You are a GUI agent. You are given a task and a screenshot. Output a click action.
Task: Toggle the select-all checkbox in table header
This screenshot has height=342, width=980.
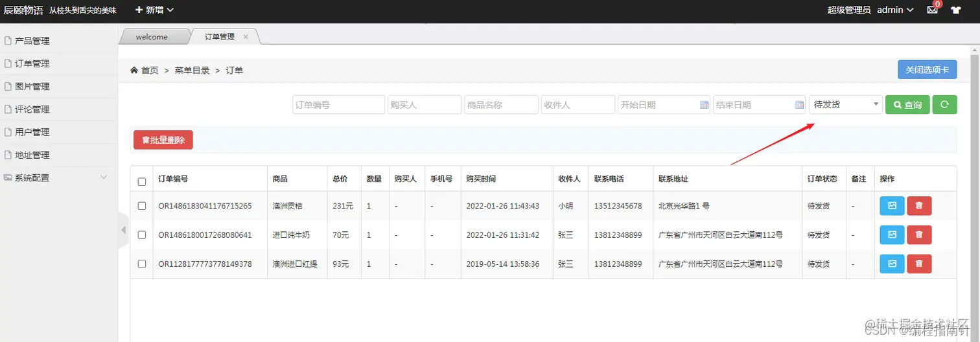click(x=142, y=182)
